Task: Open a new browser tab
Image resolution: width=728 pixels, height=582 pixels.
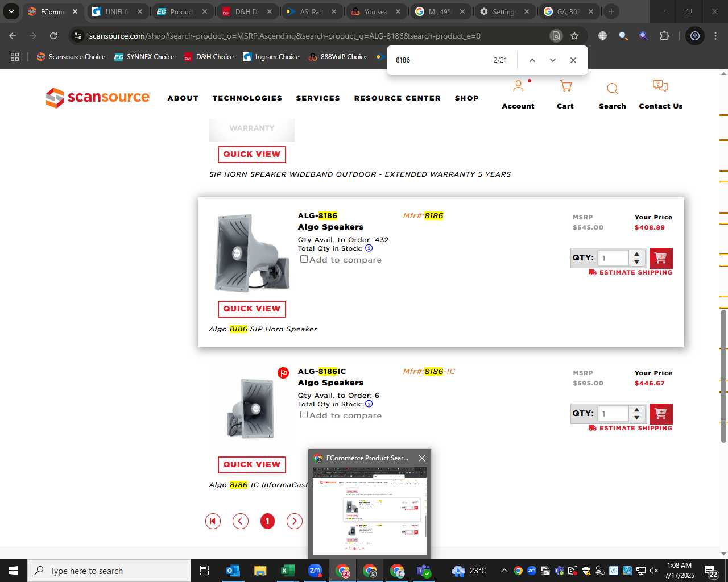Action: click(611, 11)
